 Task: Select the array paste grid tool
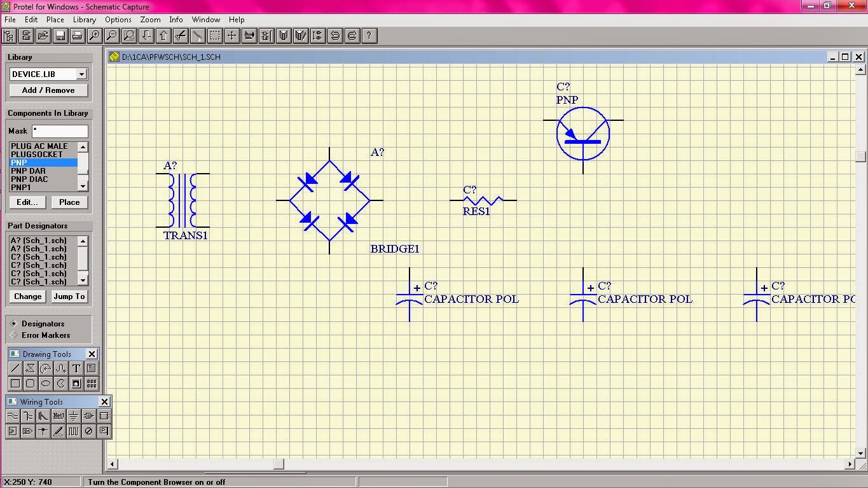coord(92,383)
